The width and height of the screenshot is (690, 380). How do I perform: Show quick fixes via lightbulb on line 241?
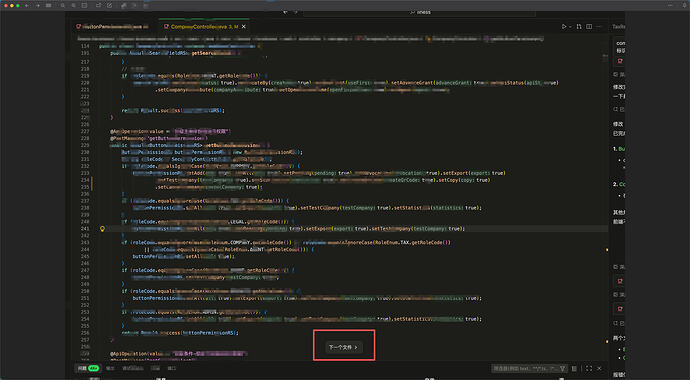click(x=103, y=229)
